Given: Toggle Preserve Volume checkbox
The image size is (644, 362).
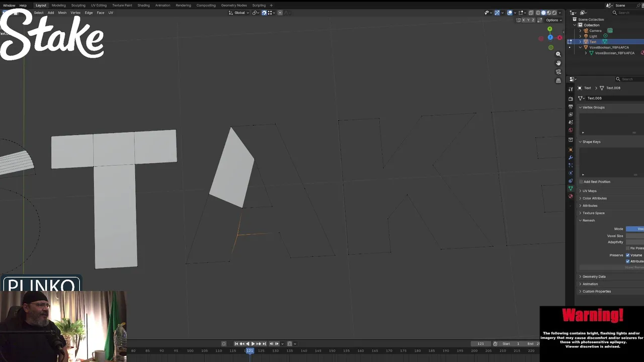Looking at the screenshot, I should coord(628,255).
